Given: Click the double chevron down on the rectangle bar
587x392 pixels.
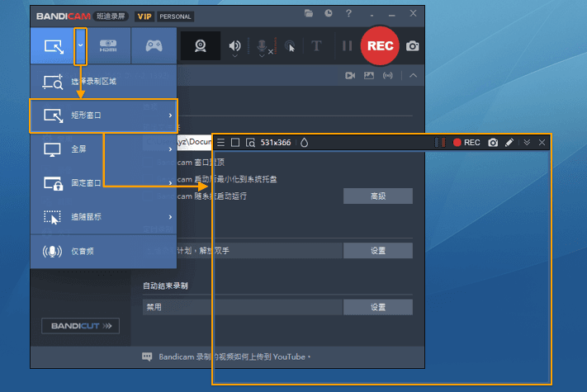Looking at the screenshot, I should [x=527, y=143].
